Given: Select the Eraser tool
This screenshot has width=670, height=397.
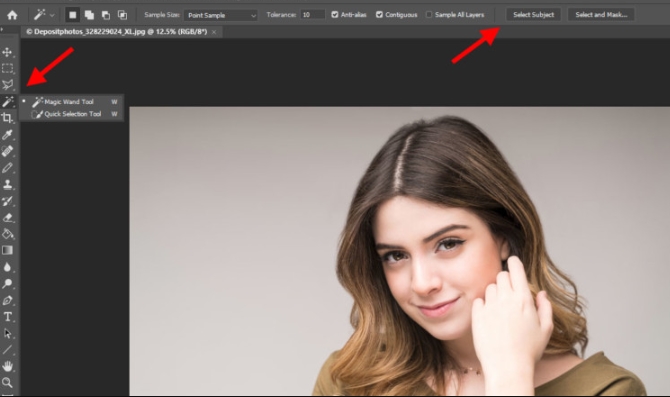Looking at the screenshot, I should pyautogui.click(x=7, y=218).
